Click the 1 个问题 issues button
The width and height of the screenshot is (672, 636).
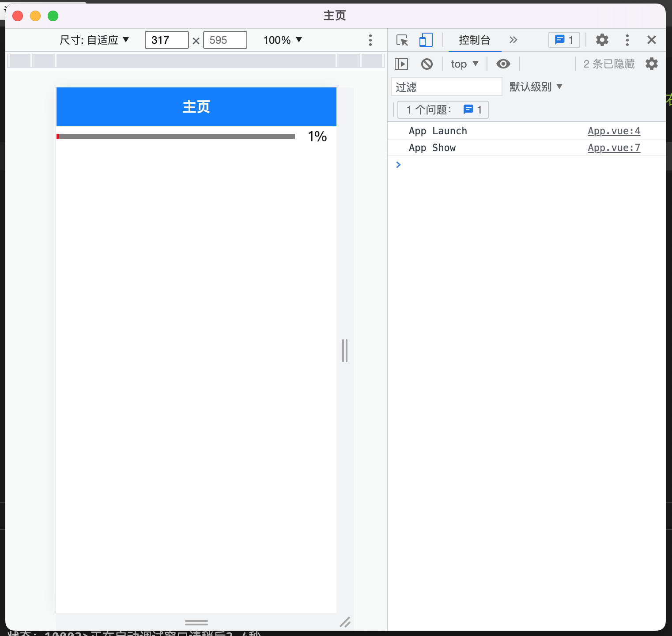click(443, 110)
